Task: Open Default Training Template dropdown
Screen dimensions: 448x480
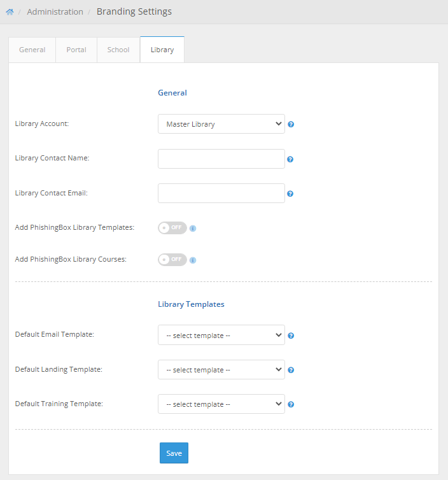Action: pos(221,404)
